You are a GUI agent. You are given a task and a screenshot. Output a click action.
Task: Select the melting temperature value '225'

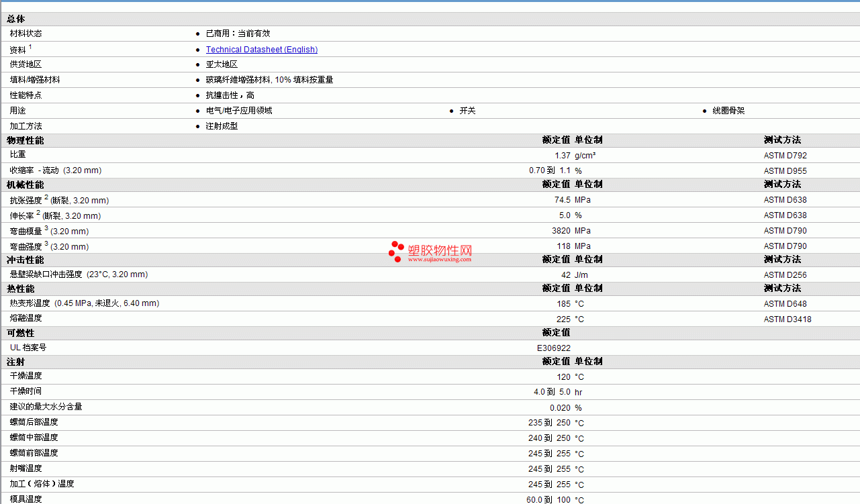tap(564, 319)
